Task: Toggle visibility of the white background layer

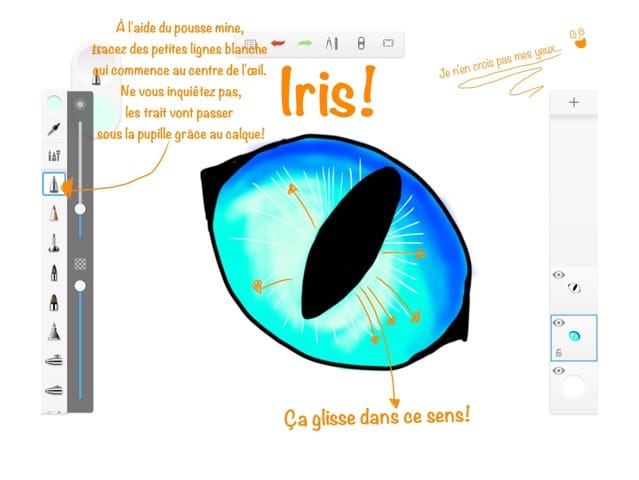Action: tap(558, 371)
